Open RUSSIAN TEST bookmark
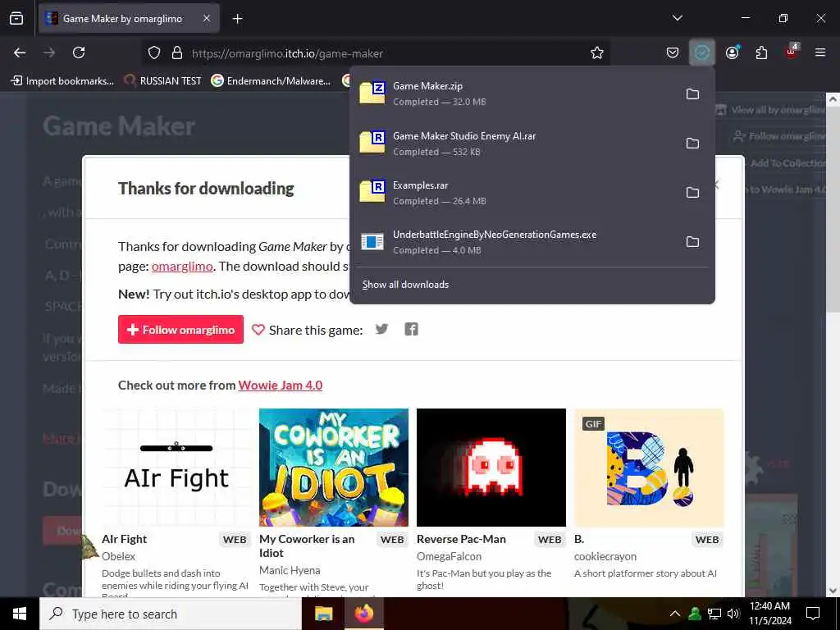Viewport: 840px width, 630px height. pos(163,81)
